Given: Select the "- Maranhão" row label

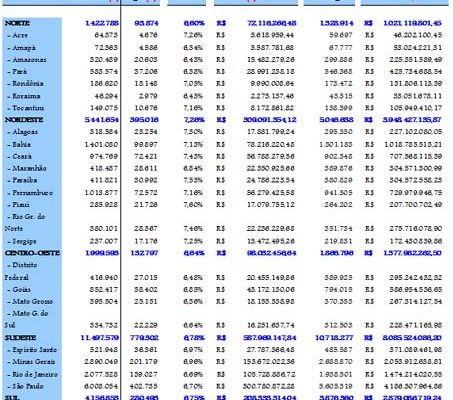Looking at the screenshot, I should (x=27, y=168).
